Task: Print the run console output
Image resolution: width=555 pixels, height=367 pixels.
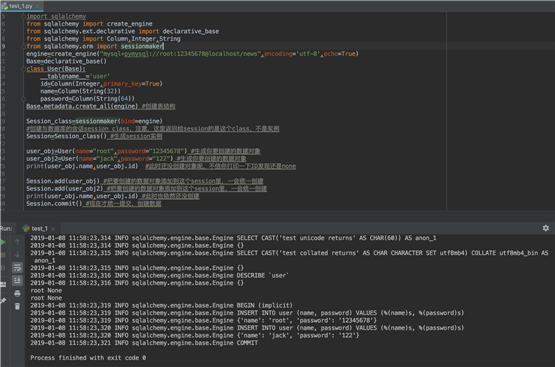Action: [17, 293]
